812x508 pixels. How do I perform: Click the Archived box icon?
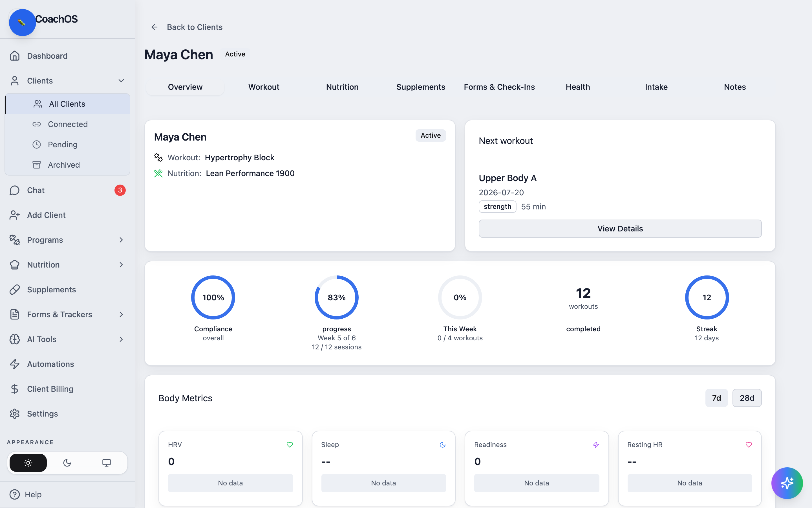click(37, 165)
